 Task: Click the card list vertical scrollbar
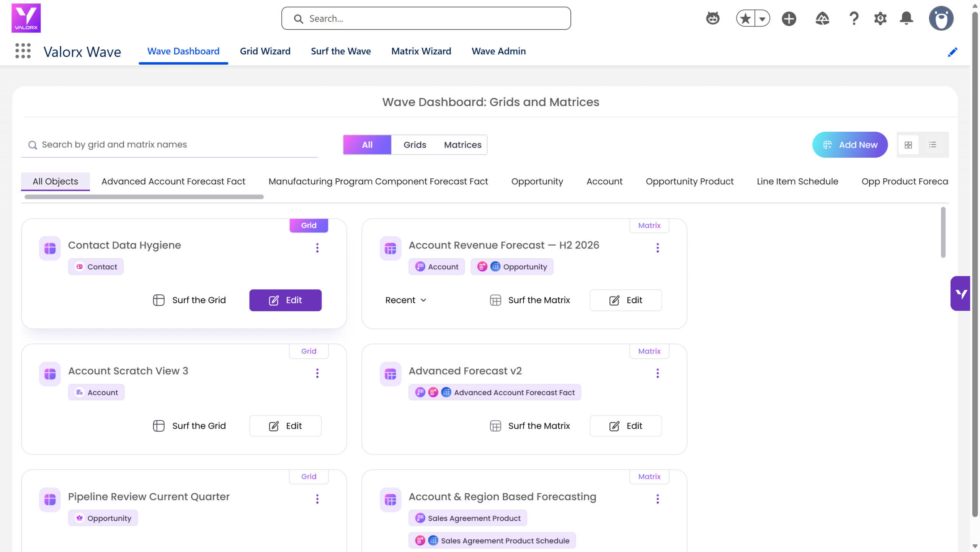(943, 232)
